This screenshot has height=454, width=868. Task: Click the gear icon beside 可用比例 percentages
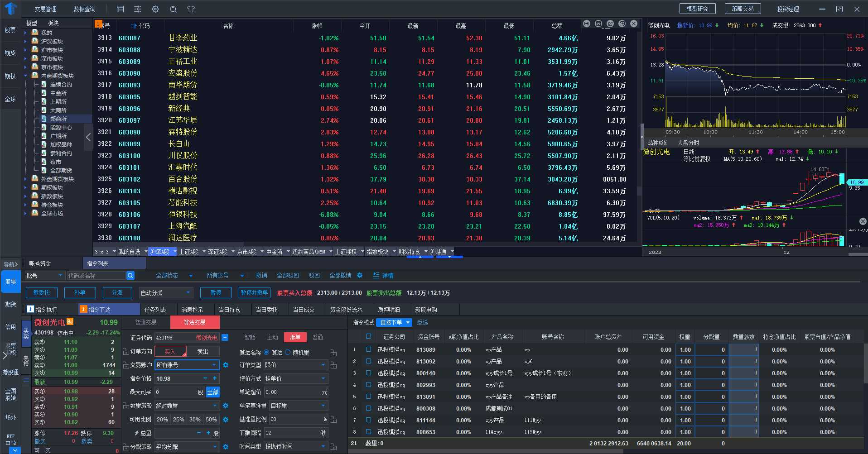coord(226,420)
